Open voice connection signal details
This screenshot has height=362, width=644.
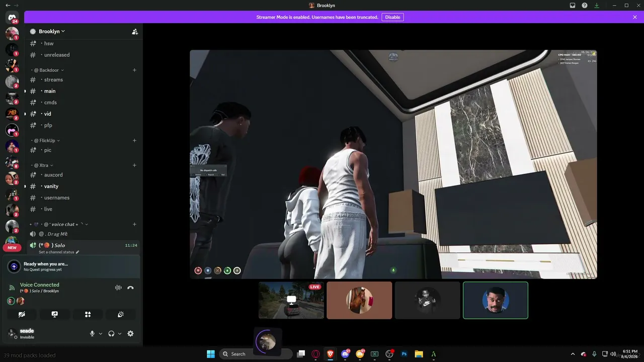[12, 288]
